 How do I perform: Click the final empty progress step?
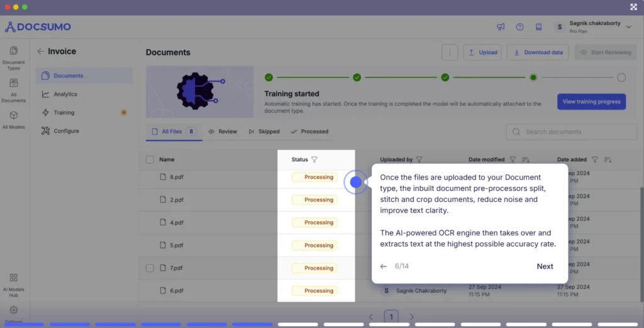[x=621, y=77]
